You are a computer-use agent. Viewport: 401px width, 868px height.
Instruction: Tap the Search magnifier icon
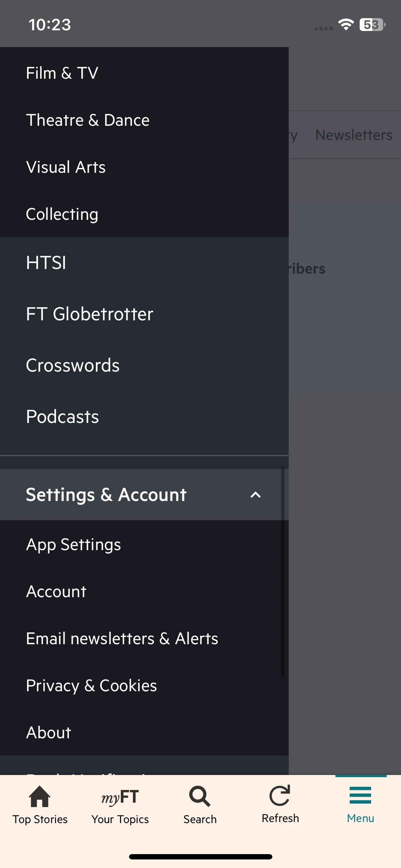200,796
